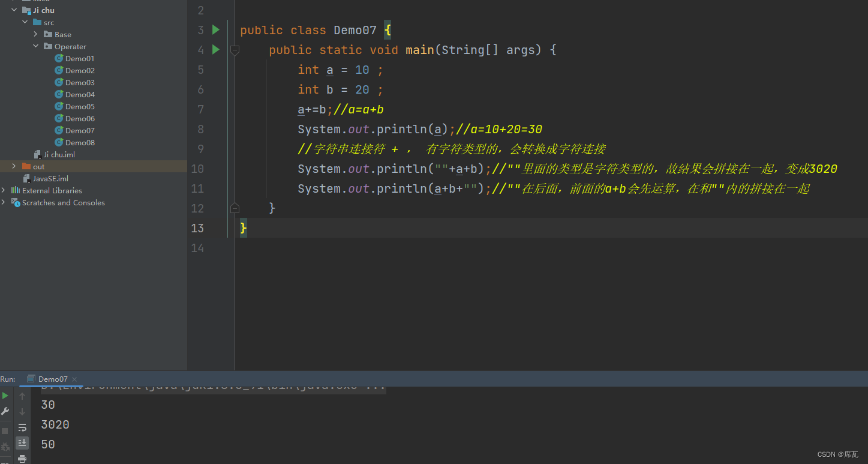868x464 pixels.
Task: Expand the out folder node
Action: point(14,166)
